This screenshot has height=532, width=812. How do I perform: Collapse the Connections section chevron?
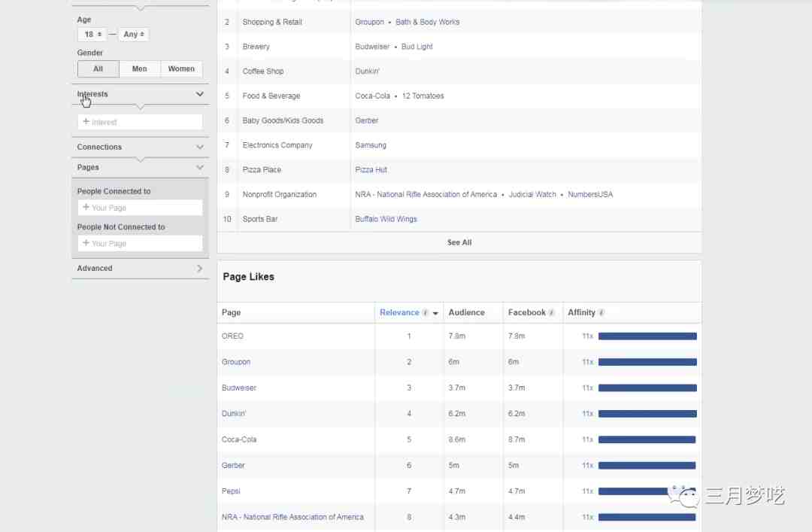(200, 147)
